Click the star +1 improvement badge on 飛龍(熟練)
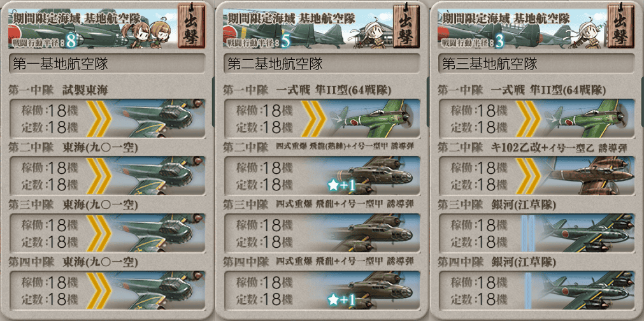 click(x=341, y=186)
